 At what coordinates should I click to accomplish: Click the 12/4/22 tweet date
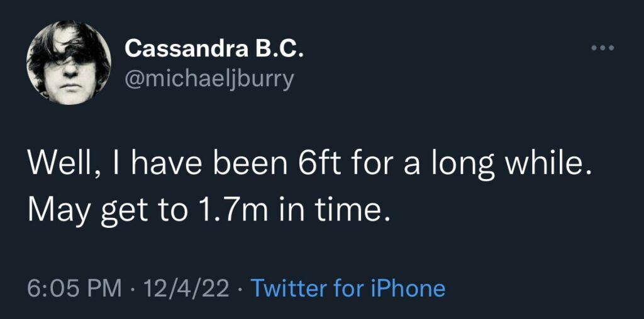point(186,288)
